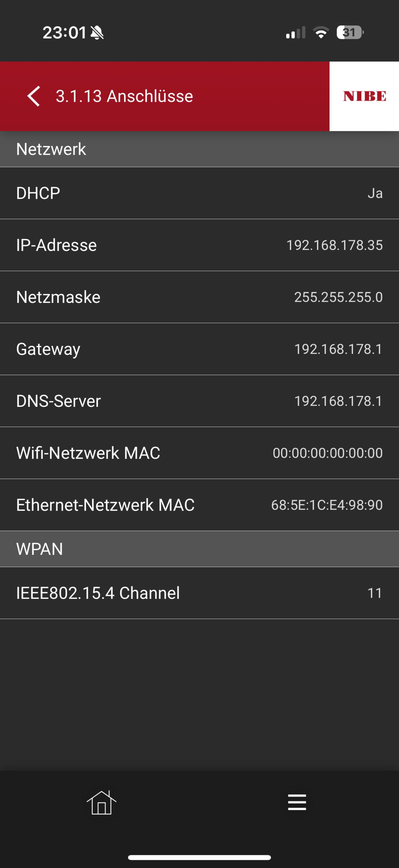Viewport: 399px width, 868px height.
Task: Tap the battery indicator showing 31
Action: pos(350,33)
